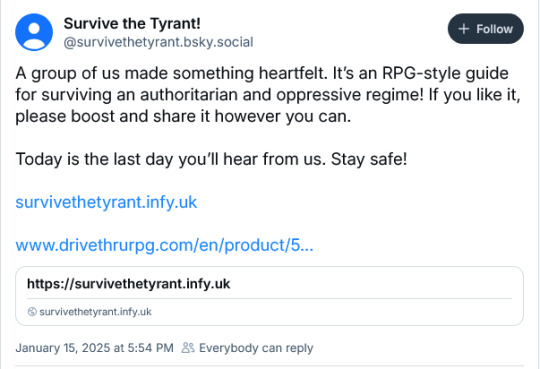
Task: Click the word 'Follow' in the button
Action: coord(495,29)
